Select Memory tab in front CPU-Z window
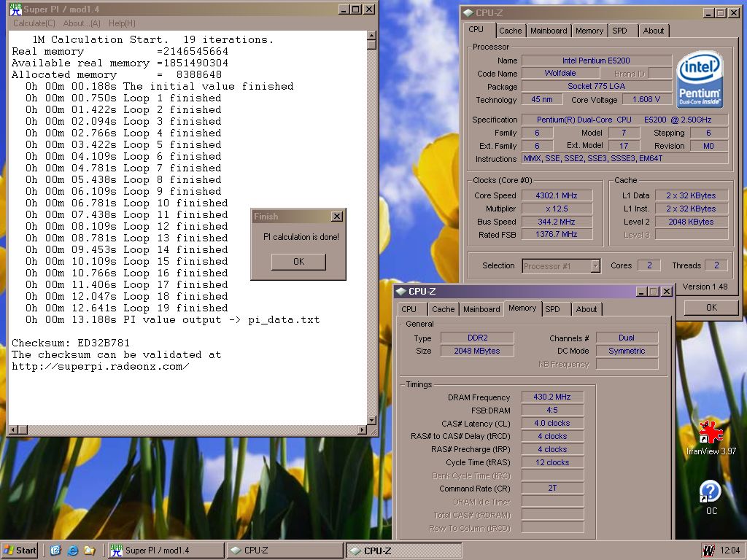 point(522,308)
